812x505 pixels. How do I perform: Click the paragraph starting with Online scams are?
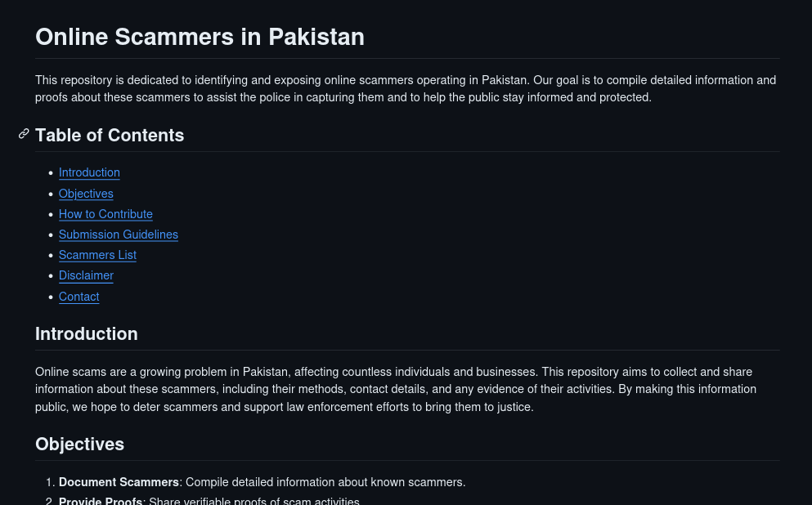[396, 389]
